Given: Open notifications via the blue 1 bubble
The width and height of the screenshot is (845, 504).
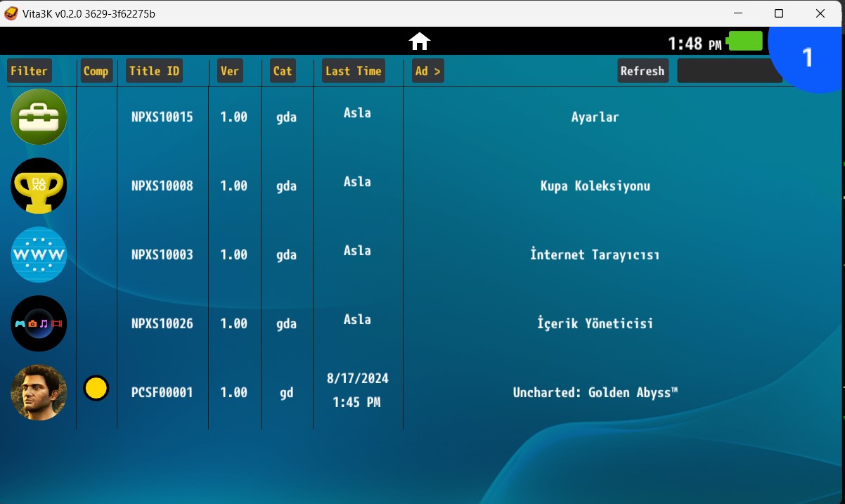Looking at the screenshot, I should point(806,56).
